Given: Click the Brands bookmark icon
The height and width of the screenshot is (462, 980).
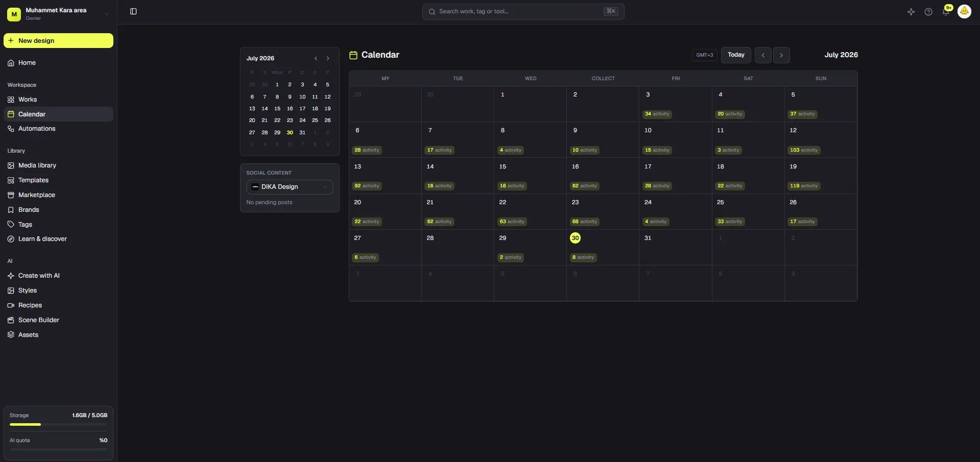Looking at the screenshot, I should click(11, 210).
